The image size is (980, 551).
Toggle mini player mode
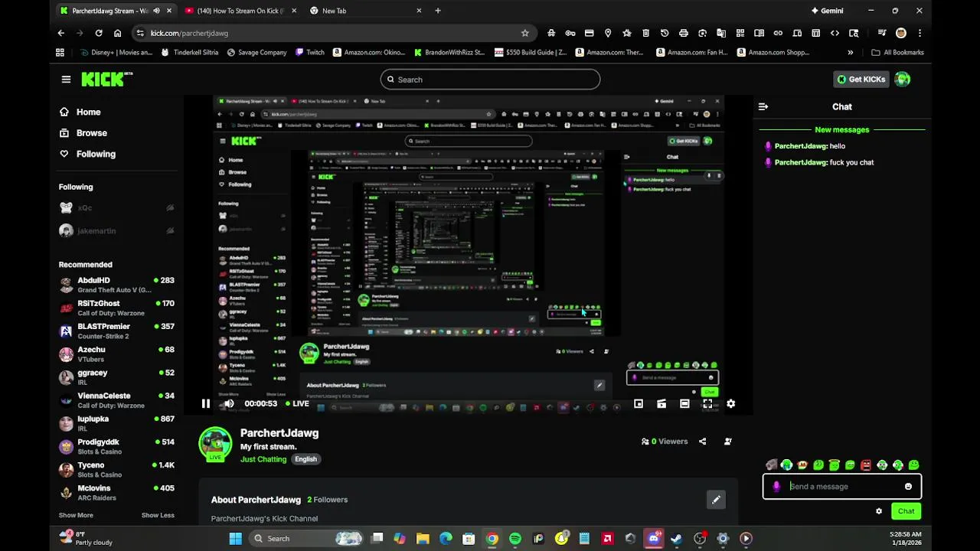(x=661, y=403)
